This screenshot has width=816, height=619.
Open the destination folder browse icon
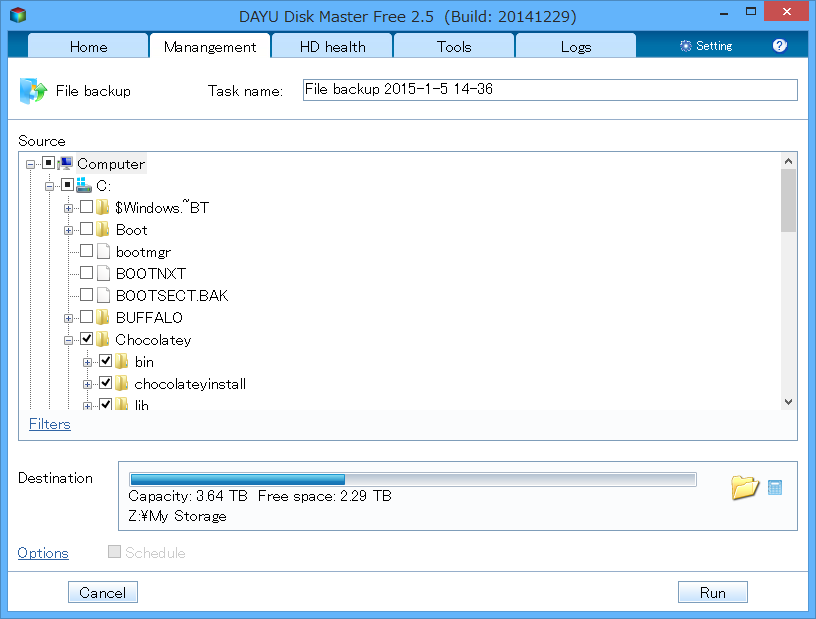(744, 487)
